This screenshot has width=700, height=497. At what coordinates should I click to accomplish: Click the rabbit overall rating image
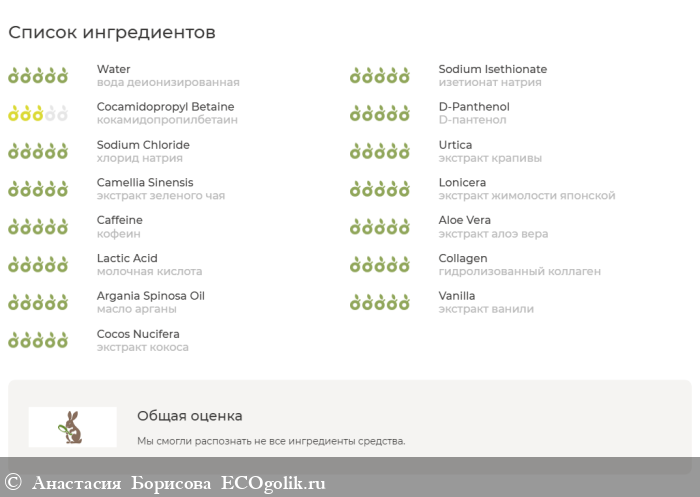72,426
